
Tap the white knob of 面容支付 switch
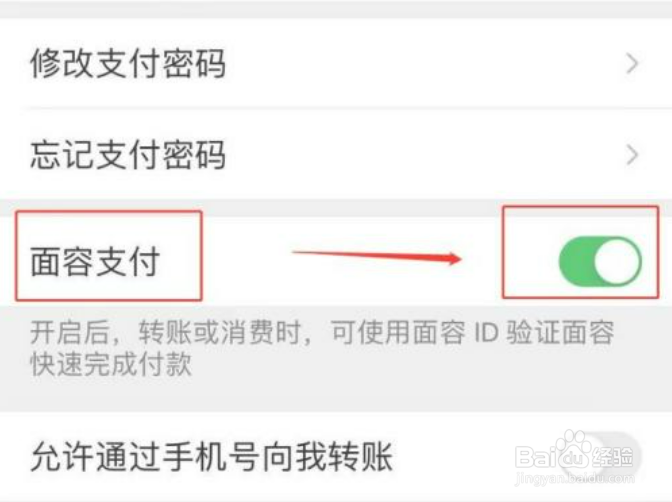[617, 261]
